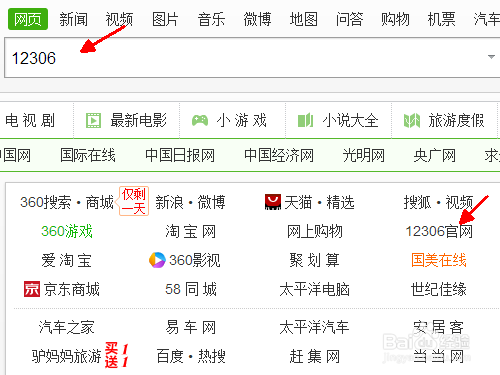This screenshot has height=375, width=500.
Task: Visit the 中国经济网 link
Action: [279, 155]
